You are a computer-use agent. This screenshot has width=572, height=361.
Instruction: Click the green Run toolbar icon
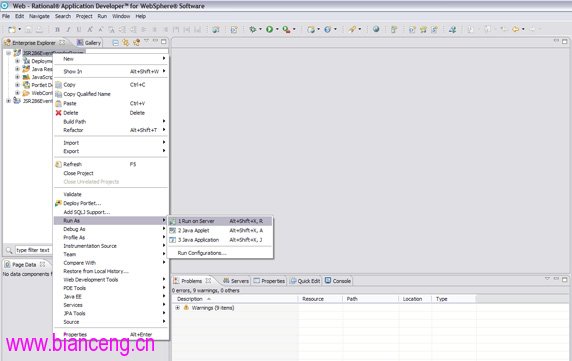(269, 29)
